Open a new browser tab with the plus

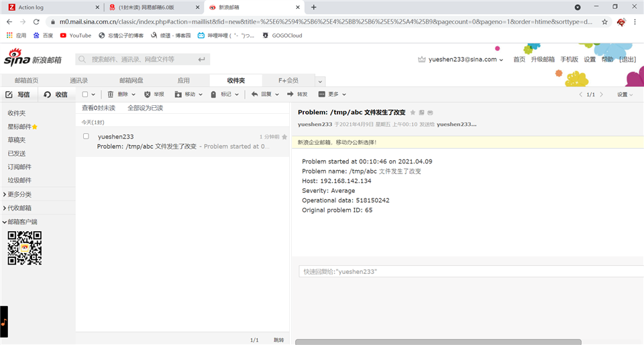click(x=314, y=7)
